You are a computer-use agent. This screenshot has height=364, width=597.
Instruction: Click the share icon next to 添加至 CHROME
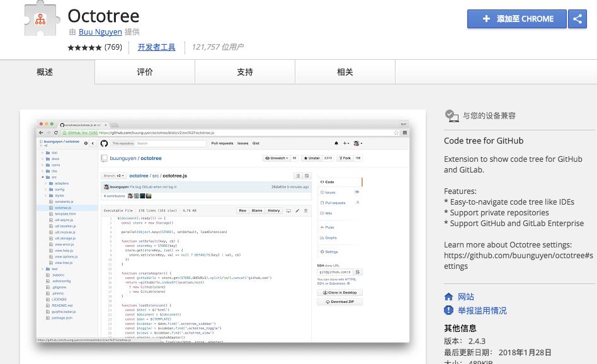(577, 19)
